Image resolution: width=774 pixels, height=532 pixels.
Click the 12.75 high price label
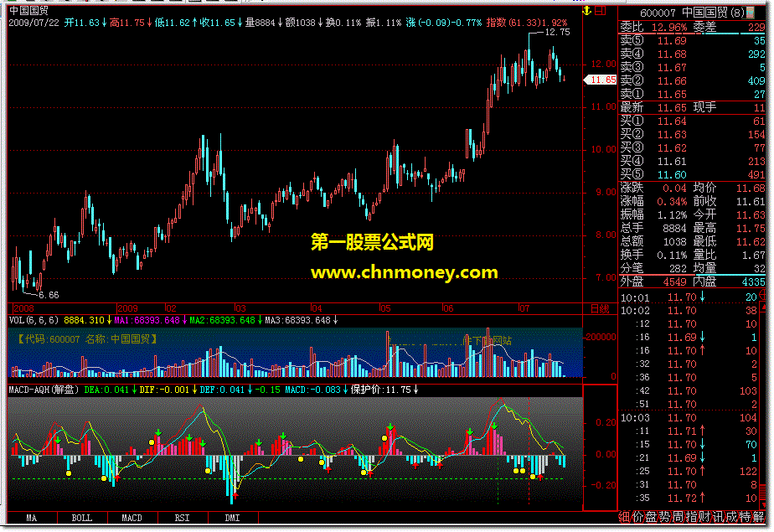coord(557,32)
